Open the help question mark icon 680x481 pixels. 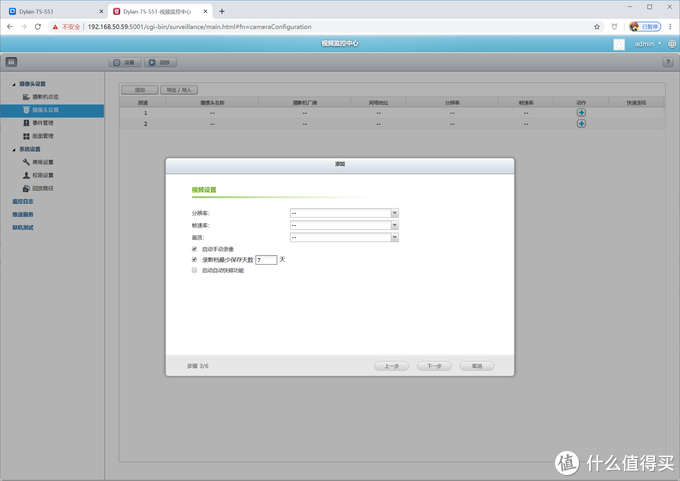click(x=668, y=62)
